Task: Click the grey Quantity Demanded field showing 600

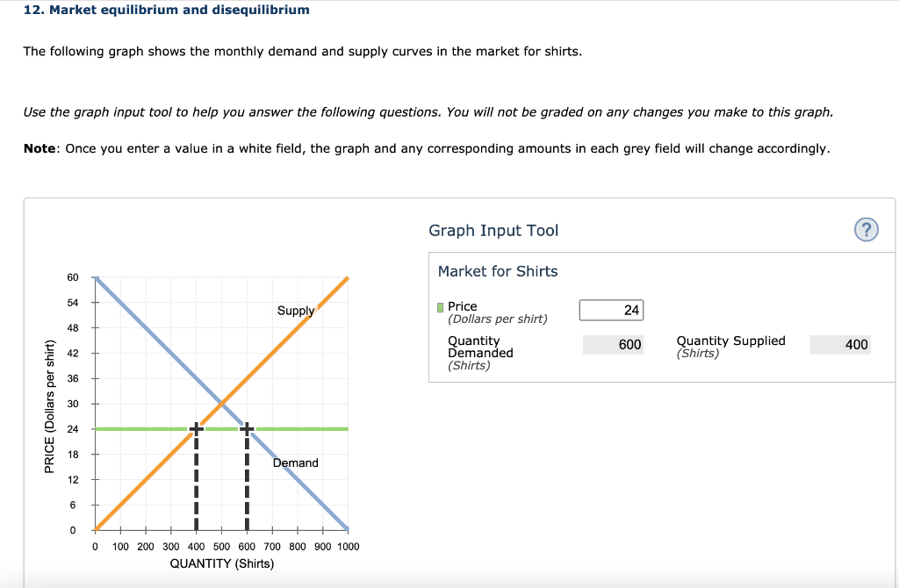Action: pos(612,344)
